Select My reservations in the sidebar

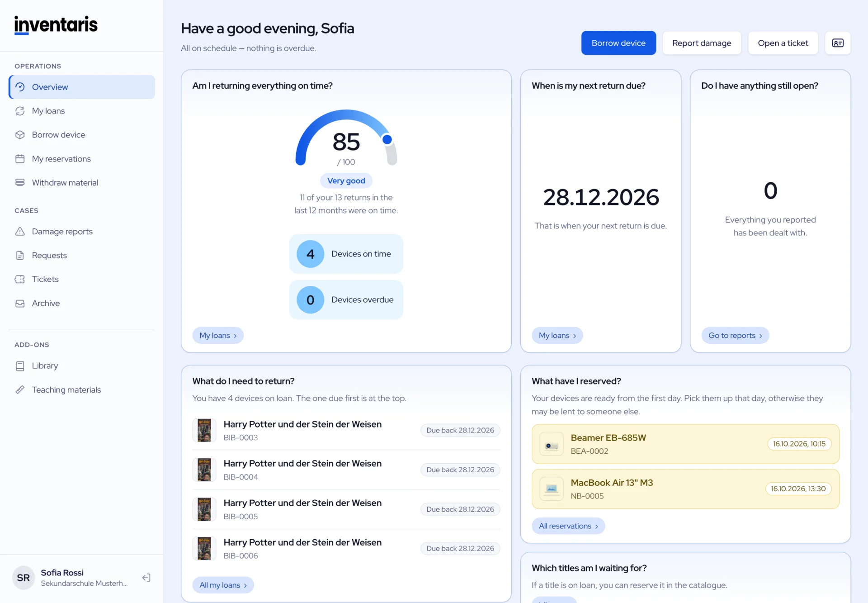coord(82,159)
